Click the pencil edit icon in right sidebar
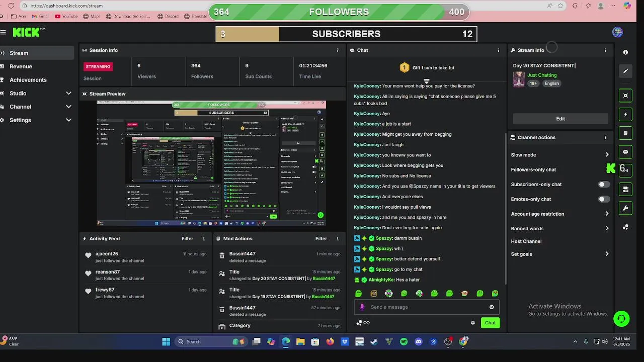The width and height of the screenshot is (644, 362). click(625, 71)
